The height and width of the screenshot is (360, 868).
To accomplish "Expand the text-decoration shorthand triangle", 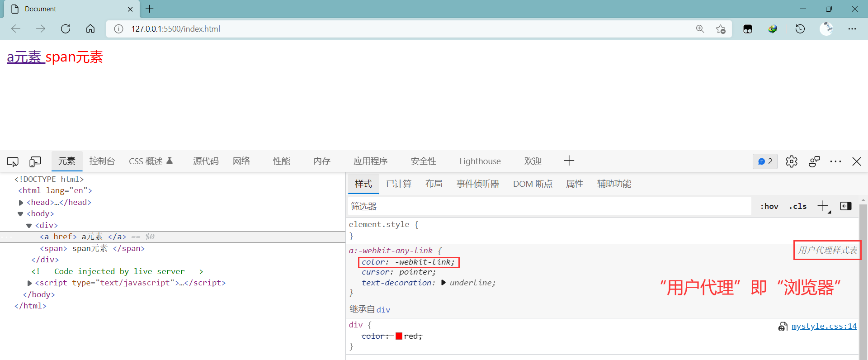I will coord(443,283).
